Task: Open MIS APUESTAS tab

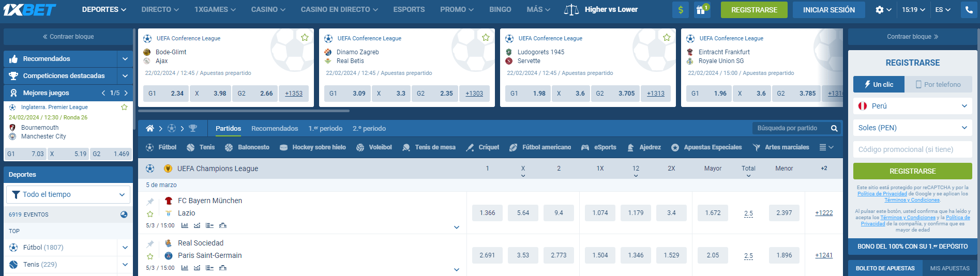Action: point(950,268)
